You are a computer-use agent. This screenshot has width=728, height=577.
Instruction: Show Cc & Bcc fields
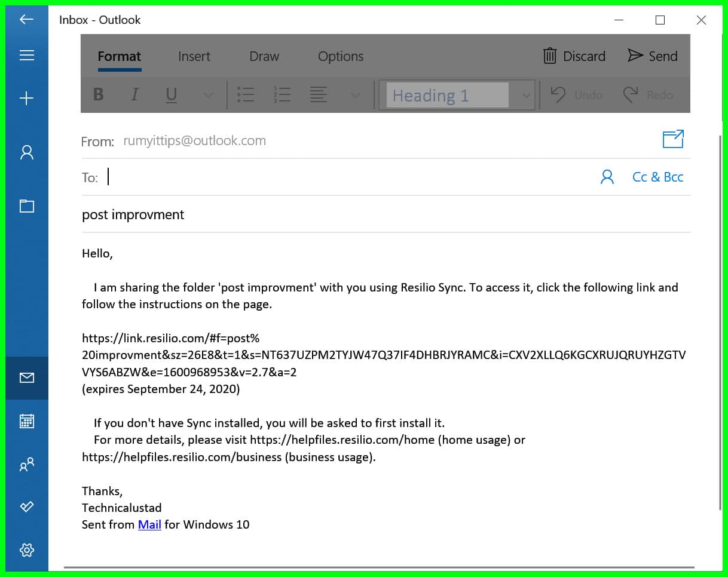[x=657, y=177]
